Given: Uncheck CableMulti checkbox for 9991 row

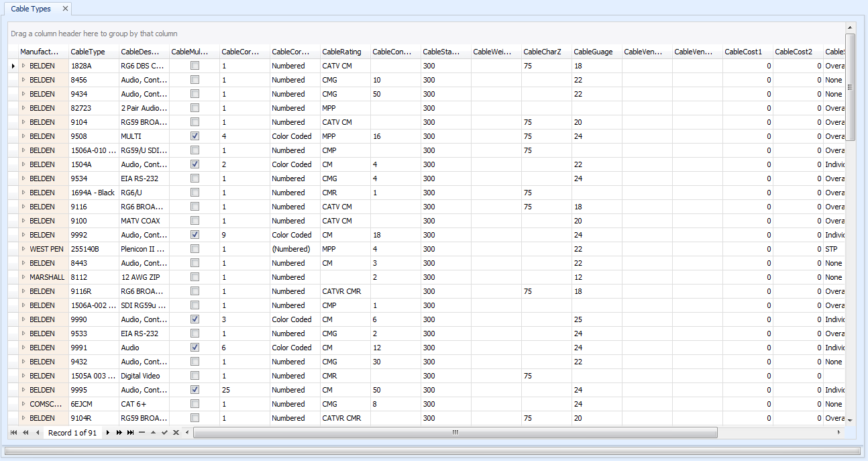Looking at the screenshot, I should click(x=195, y=348).
